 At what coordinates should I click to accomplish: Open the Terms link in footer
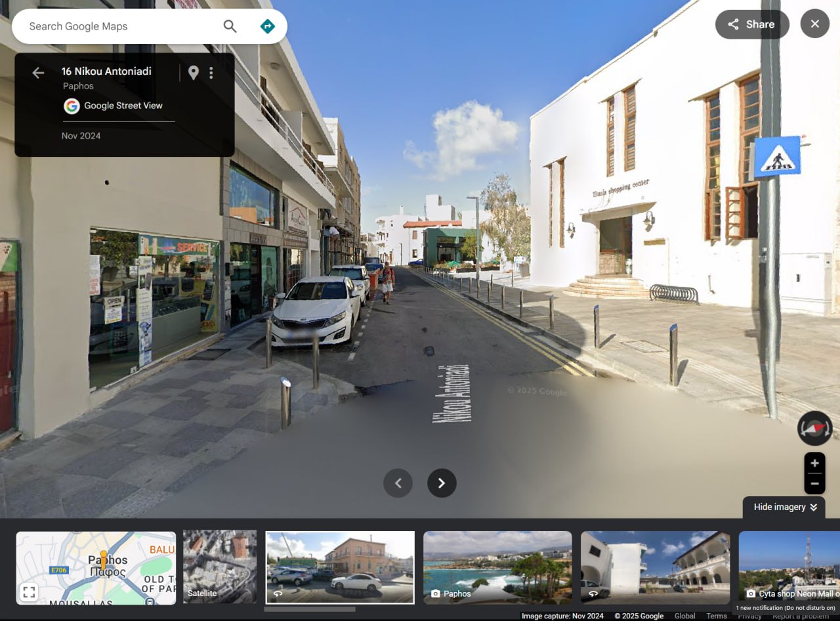pos(716,616)
